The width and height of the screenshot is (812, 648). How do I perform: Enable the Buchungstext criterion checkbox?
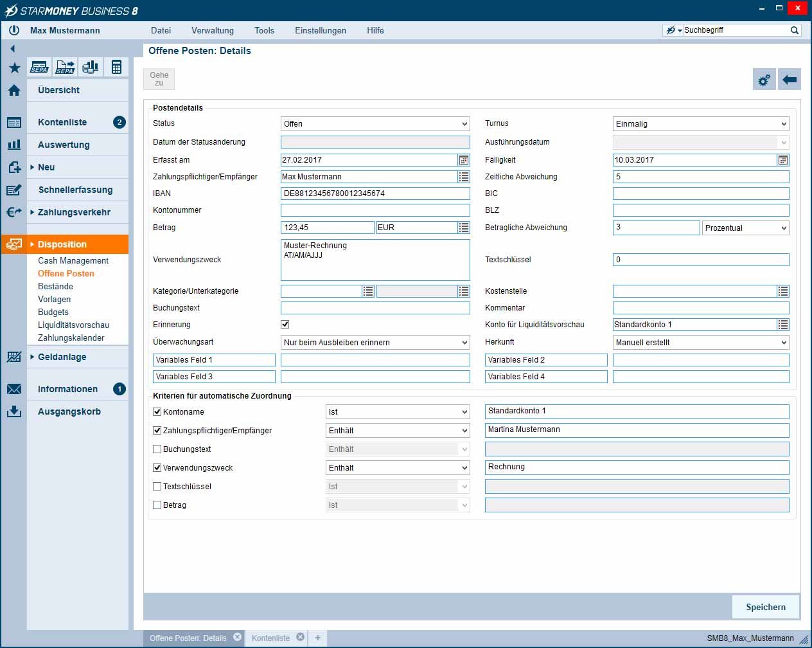tap(157, 449)
